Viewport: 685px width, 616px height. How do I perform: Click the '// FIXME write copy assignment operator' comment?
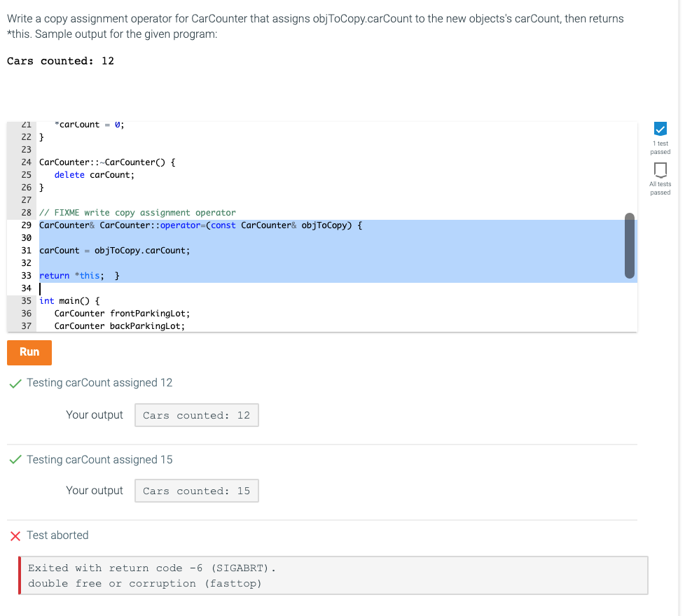click(137, 213)
